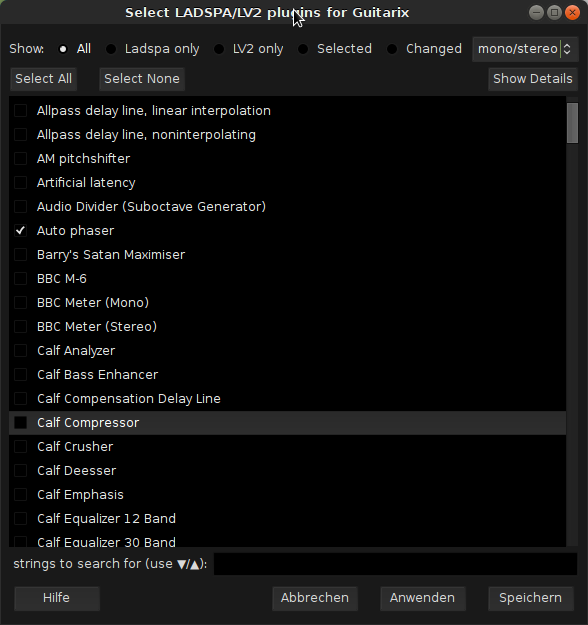Choose the LV2 only filter
Image resolution: width=588 pixels, height=625 pixels.
[219, 49]
